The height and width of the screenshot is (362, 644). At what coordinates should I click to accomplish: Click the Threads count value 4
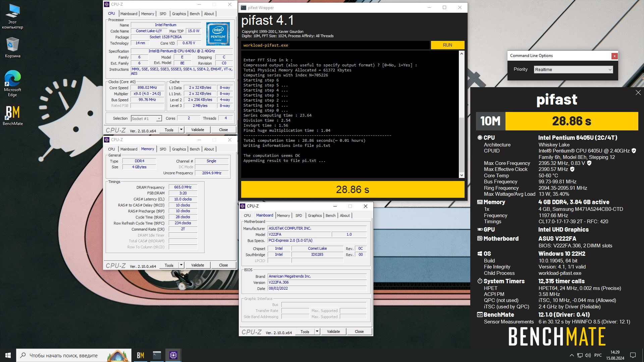pyautogui.click(x=226, y=118)
